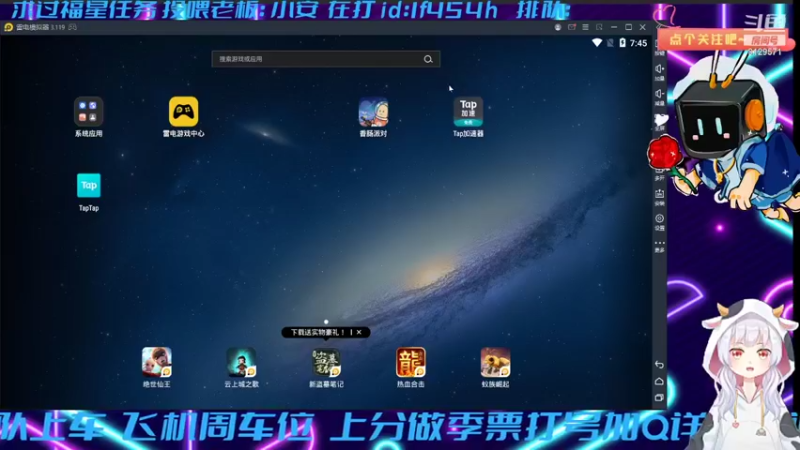Click the install APK (安装) icon
This screenshot has width=800, height=450.
coord(659,196)
